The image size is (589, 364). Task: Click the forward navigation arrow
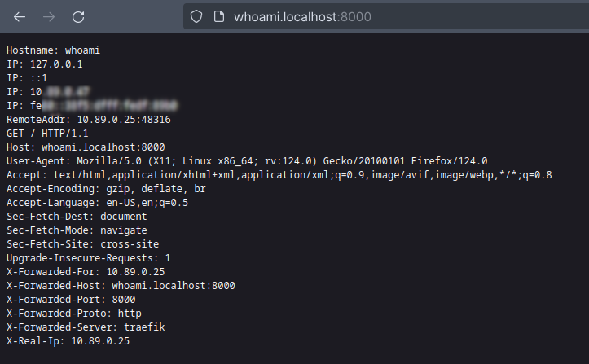click(x=49, y=16)
